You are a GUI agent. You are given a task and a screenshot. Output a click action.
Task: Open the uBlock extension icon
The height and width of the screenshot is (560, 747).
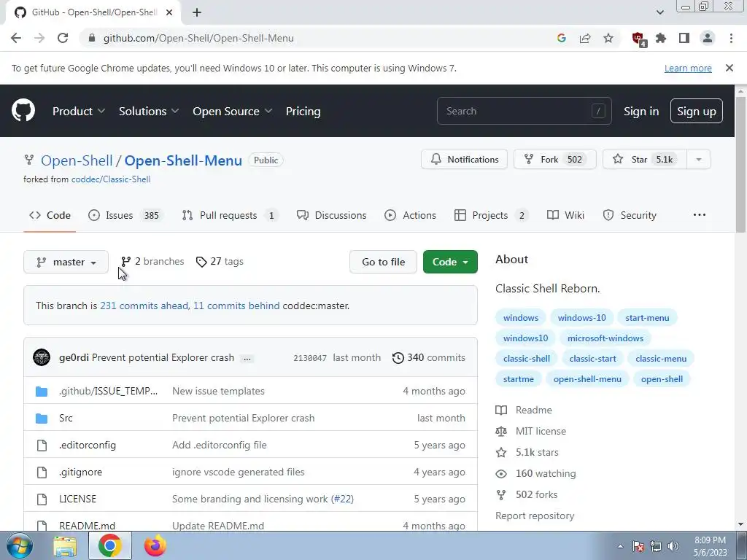pyautogui.click(x=638, y=39)
